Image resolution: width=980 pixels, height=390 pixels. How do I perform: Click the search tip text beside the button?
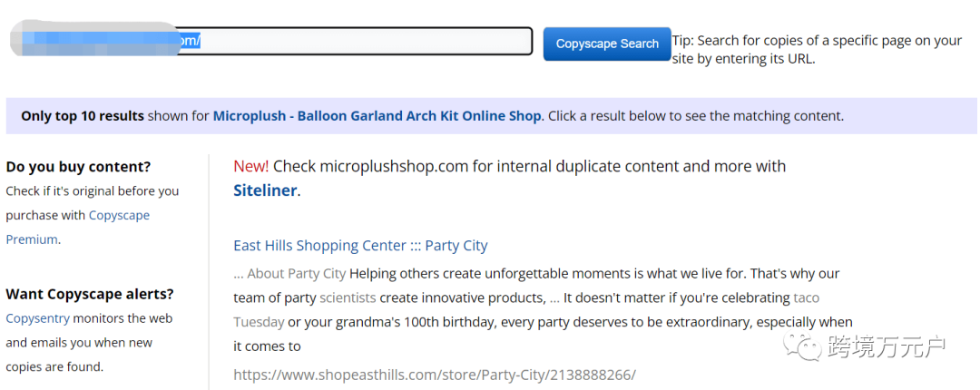pyautogui.click(x=817, y=50)
